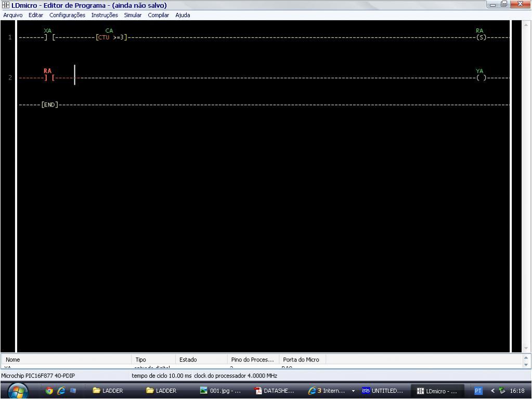Image resolution: width=532 pixels, height=399 pixels.
Task: Click the Nome column header
Action: (x=66, y=360)
